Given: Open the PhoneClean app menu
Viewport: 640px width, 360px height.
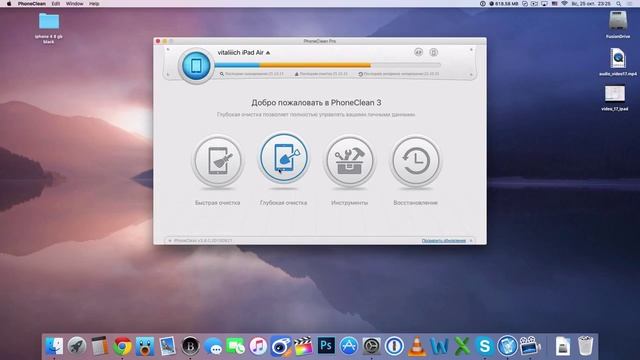Looking at the screenshot, I should click(x=32, y=4).
